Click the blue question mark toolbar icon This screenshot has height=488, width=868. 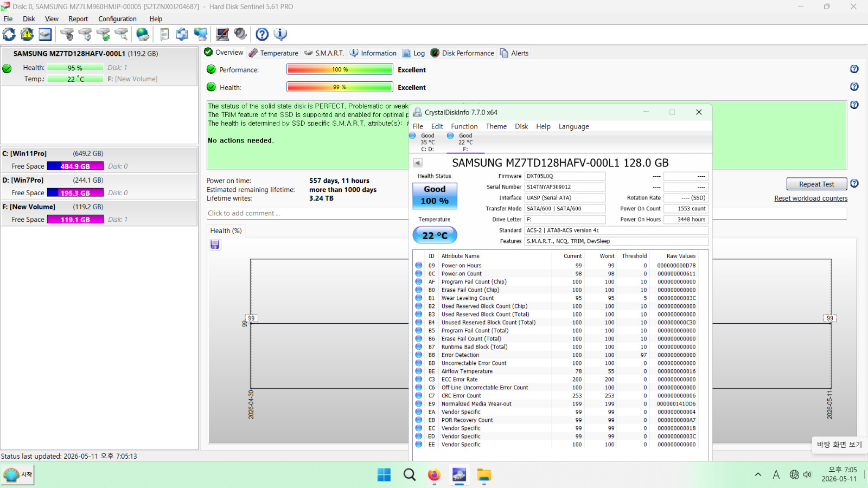click(262, 34)
